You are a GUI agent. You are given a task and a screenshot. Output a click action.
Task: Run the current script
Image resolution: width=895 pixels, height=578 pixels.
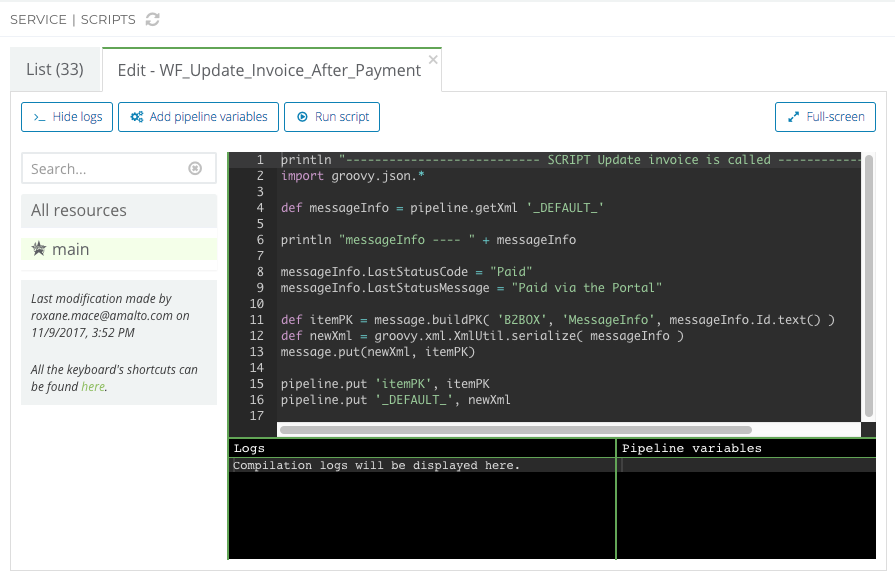331,117
